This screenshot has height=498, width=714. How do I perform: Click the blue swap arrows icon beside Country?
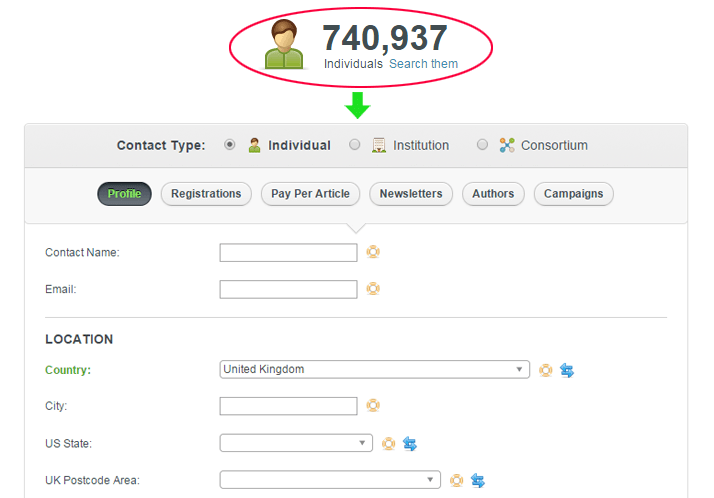[567, 370]
